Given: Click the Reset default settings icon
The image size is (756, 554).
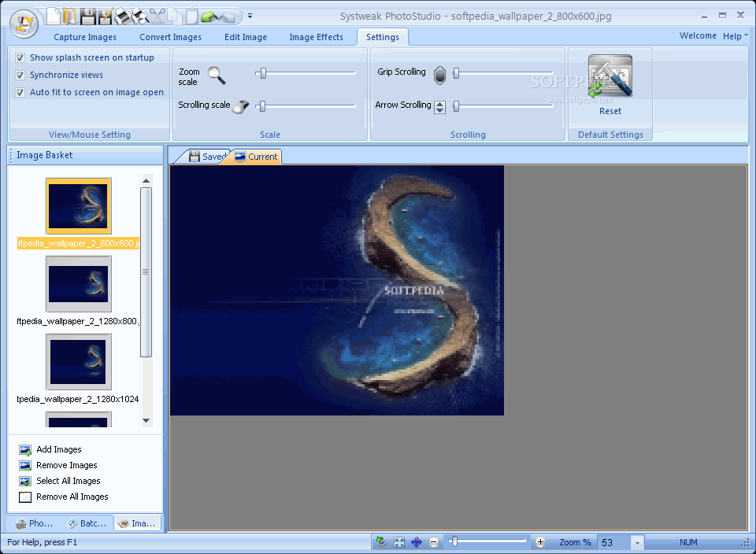Looking at the screenshot, I should pyautogui.click(x=610, y=76).
